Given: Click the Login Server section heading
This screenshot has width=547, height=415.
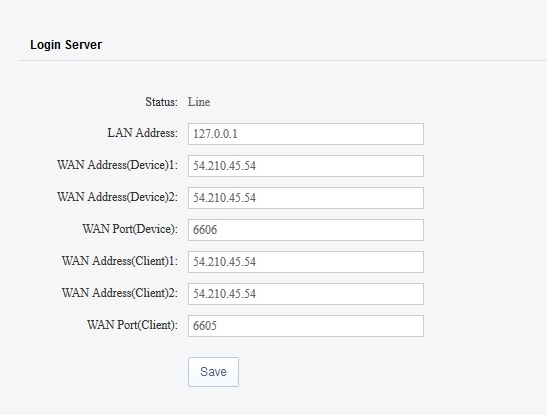Looking at the screenshot, I should point(66,45).
